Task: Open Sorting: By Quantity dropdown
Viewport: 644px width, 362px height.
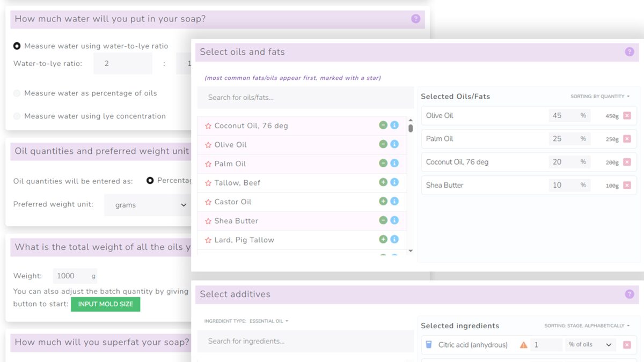Action: pos(600,97)
